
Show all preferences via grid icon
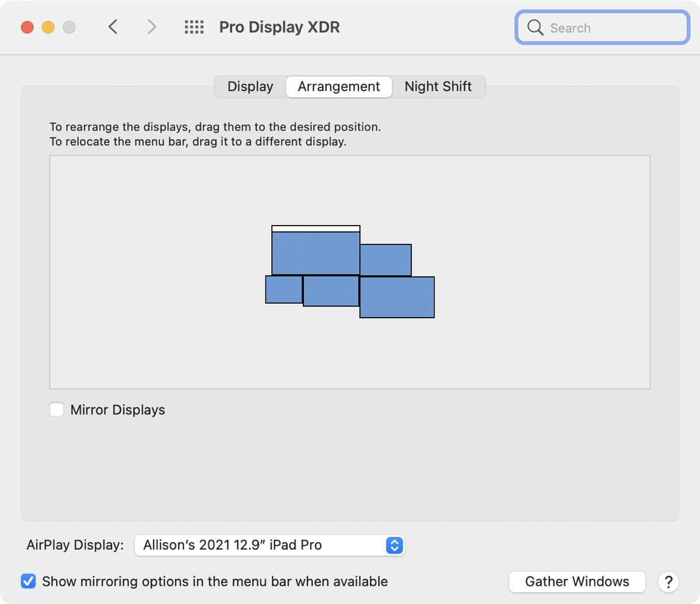(194, 27)
